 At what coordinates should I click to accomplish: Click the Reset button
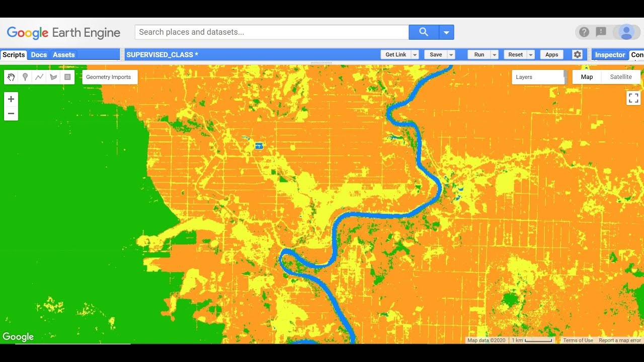pyautogui.click(x=516, y=55)
